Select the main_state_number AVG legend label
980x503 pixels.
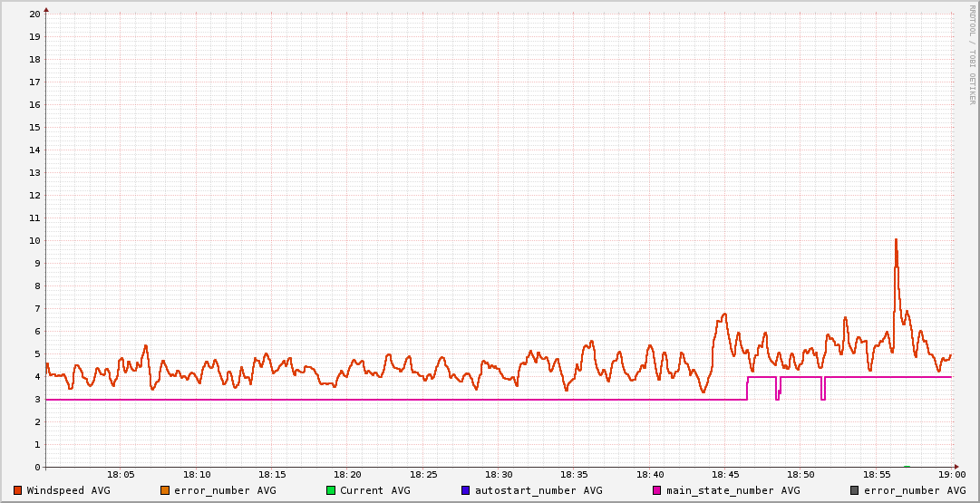[733, 490]
